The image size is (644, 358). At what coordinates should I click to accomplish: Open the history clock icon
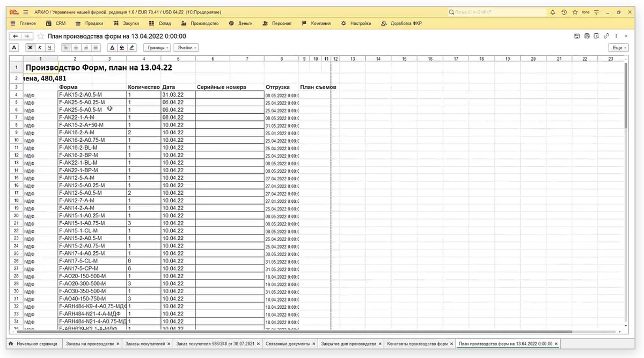564,12
